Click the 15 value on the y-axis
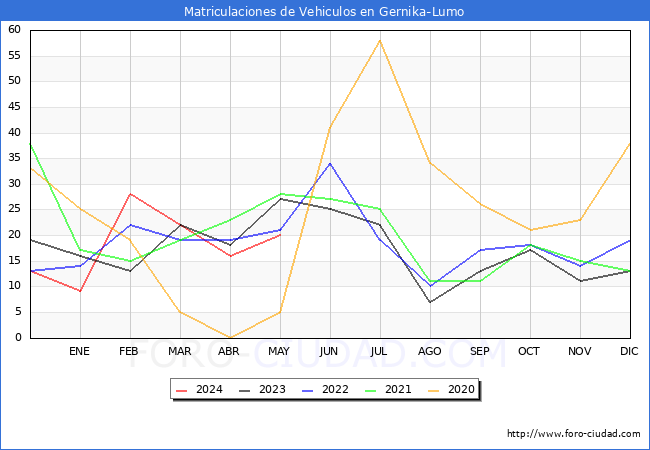Image resolution: width=650 pixels, height=450 pixels. 15,260
